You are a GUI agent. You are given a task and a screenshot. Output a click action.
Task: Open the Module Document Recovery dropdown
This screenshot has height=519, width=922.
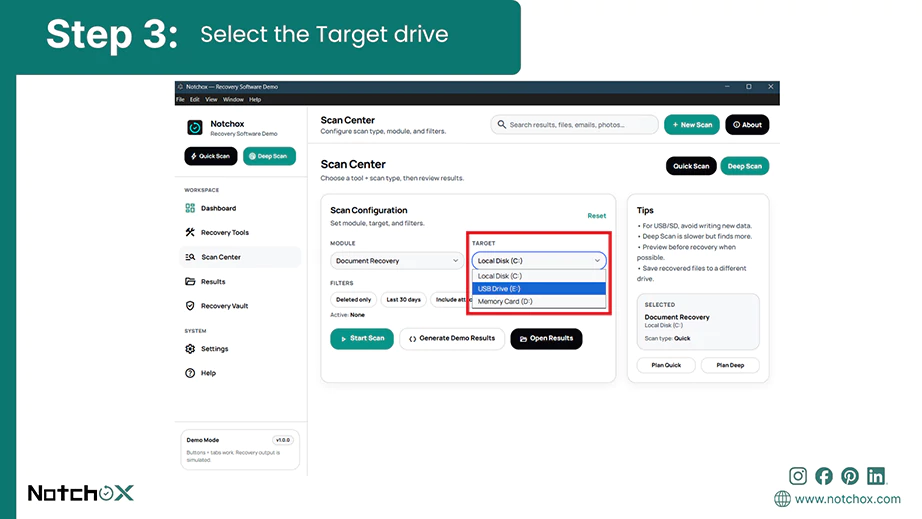[397, 260]
